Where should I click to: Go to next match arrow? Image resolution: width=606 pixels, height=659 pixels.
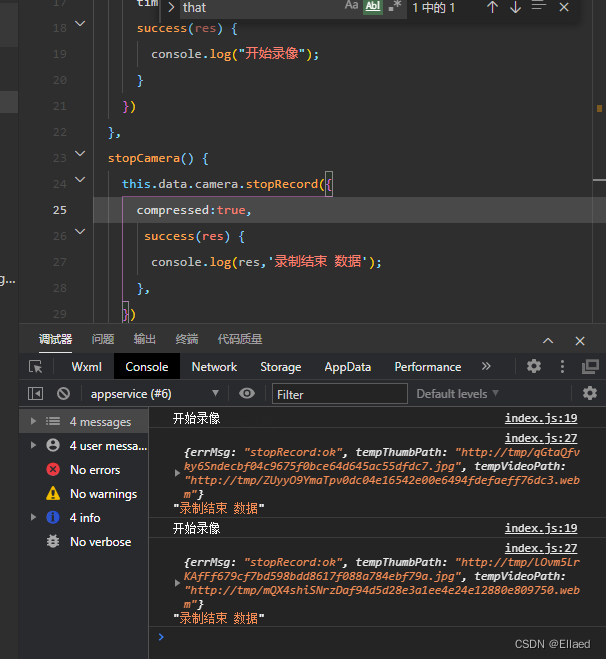click(x=515, y=7)
